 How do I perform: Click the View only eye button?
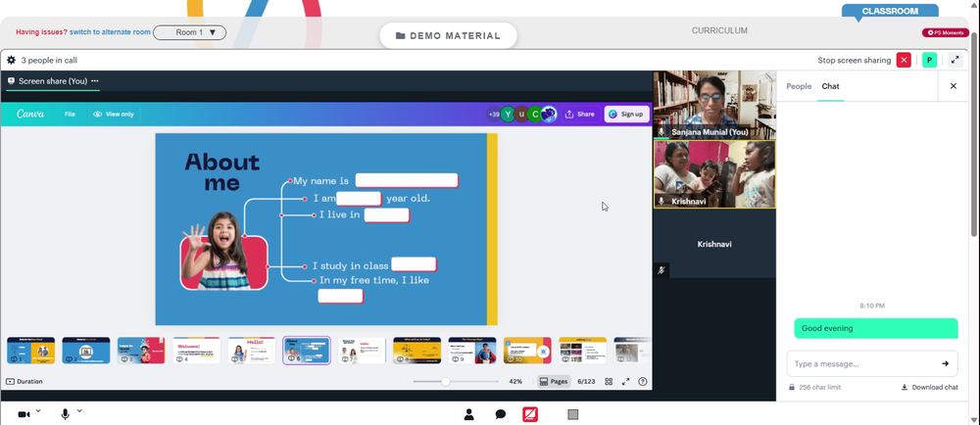coord(114,115)
